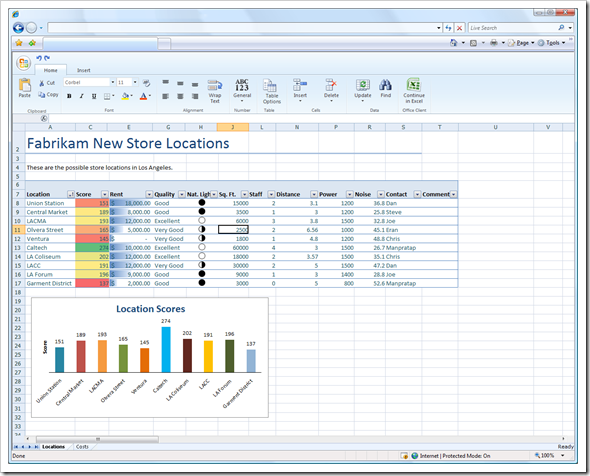The image size is (590, 476).
Task: Copy the selected cell
Action: 48,94
